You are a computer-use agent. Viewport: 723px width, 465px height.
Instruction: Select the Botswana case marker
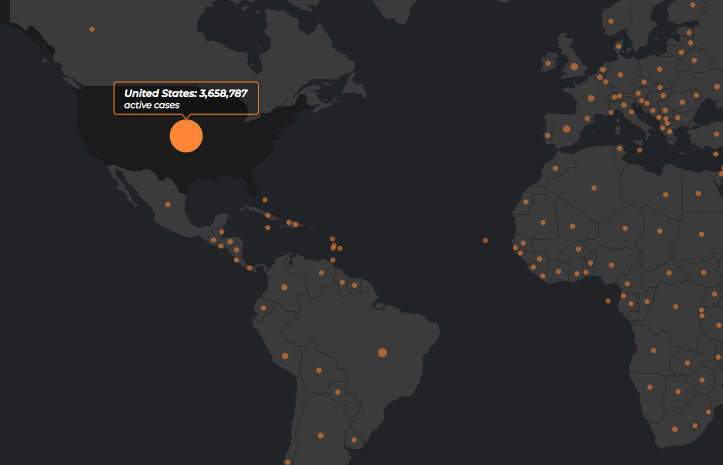678,392
